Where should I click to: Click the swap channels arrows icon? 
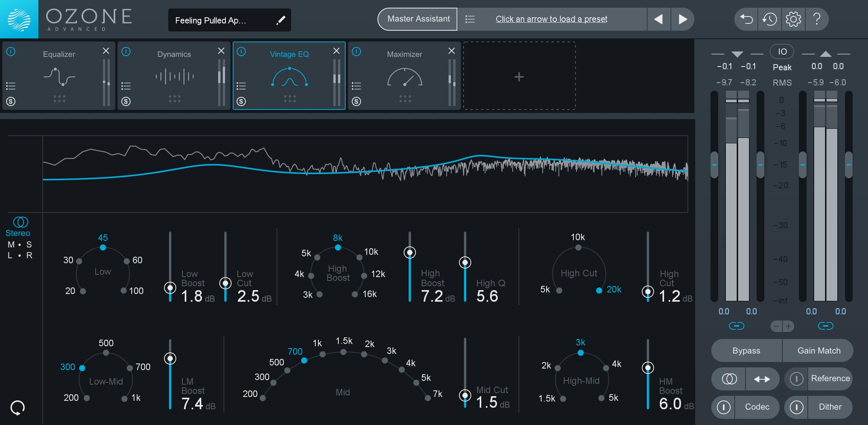762,379
